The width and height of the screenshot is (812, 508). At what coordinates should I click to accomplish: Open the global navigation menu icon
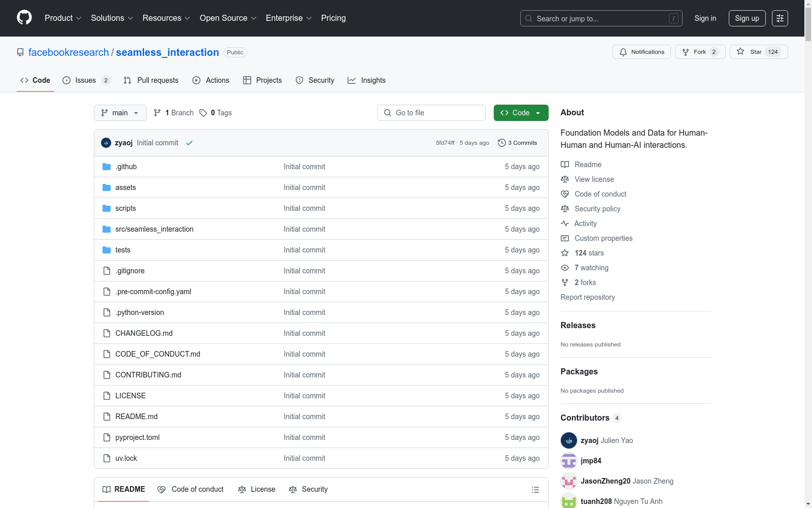(780, 18)
